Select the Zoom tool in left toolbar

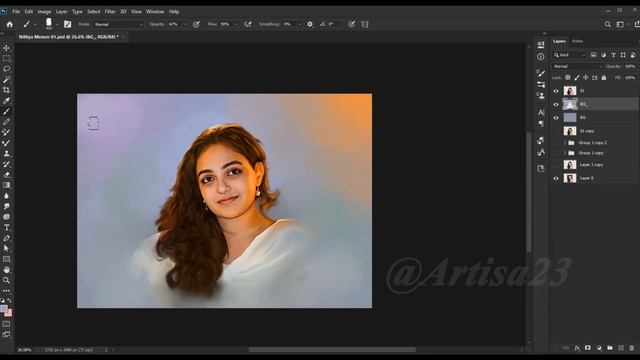[7, 280]
